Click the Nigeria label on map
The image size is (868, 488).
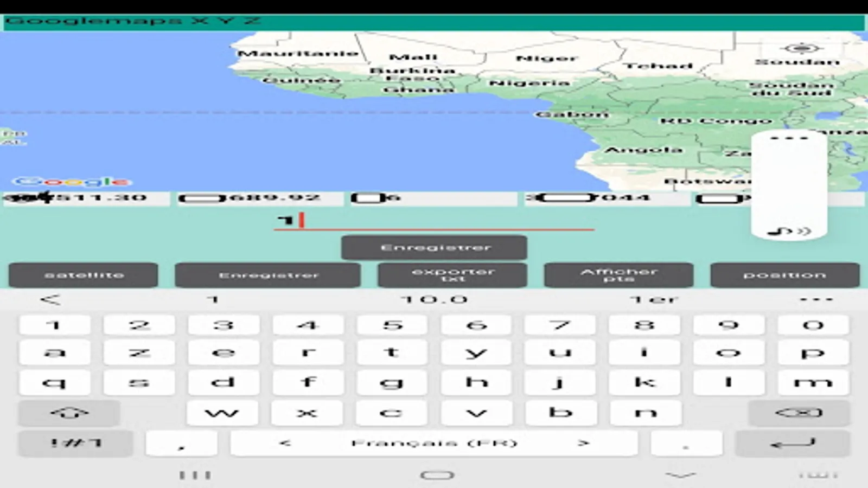(x=529, y=83)
